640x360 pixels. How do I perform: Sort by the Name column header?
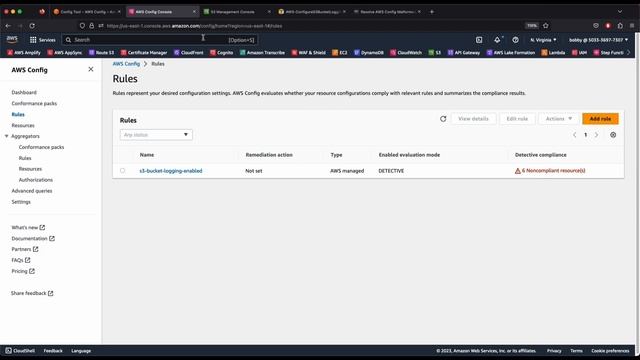147,155
